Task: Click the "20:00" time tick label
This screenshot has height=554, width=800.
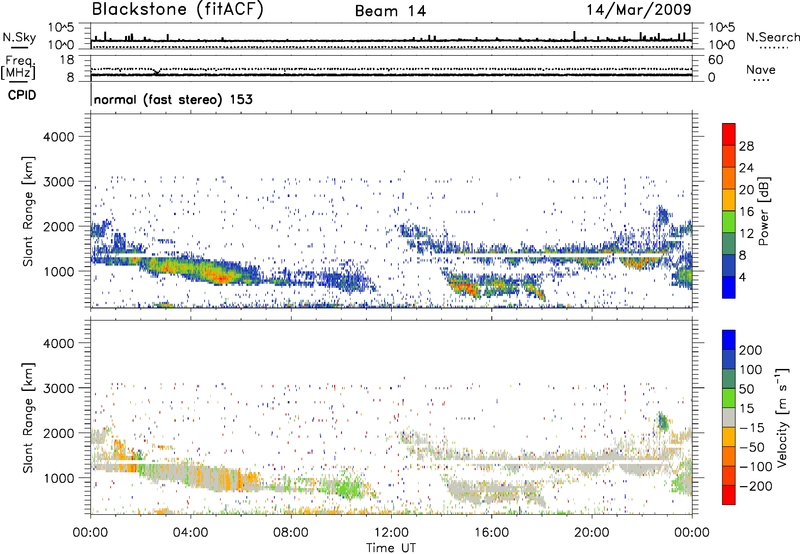Action: coord(591,533)
